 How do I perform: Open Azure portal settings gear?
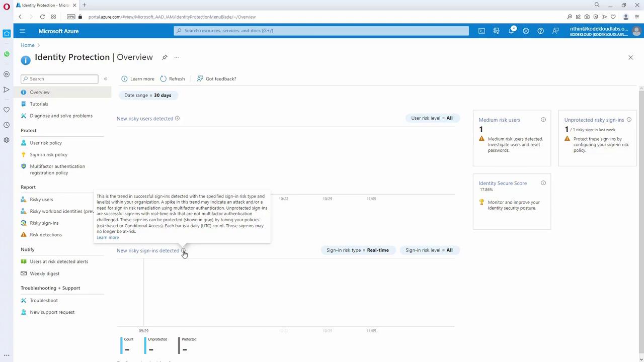(526, 31)
